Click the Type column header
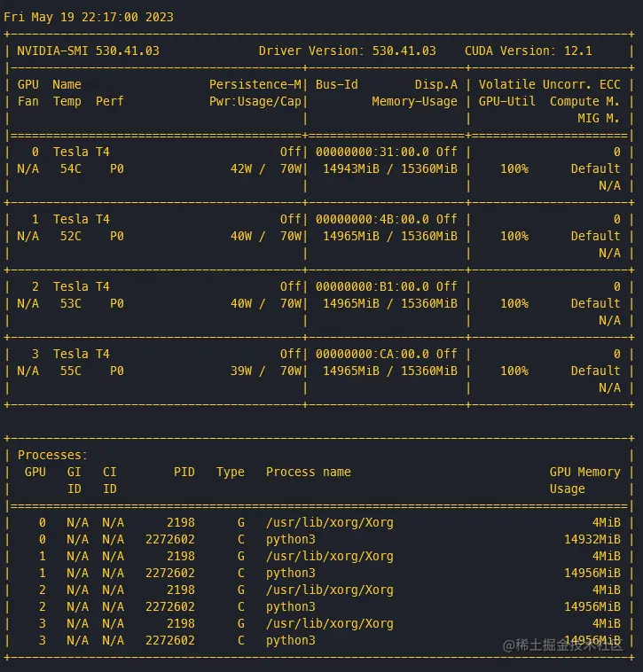643x672 pixels. coord(231,472)
